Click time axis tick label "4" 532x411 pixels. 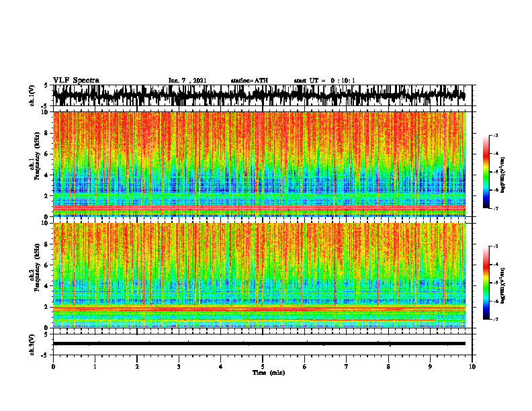point(221,367)
